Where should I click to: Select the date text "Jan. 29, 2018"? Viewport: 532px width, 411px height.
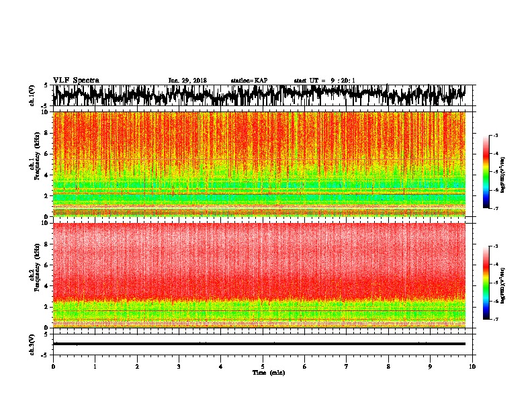tap(187, 81)
